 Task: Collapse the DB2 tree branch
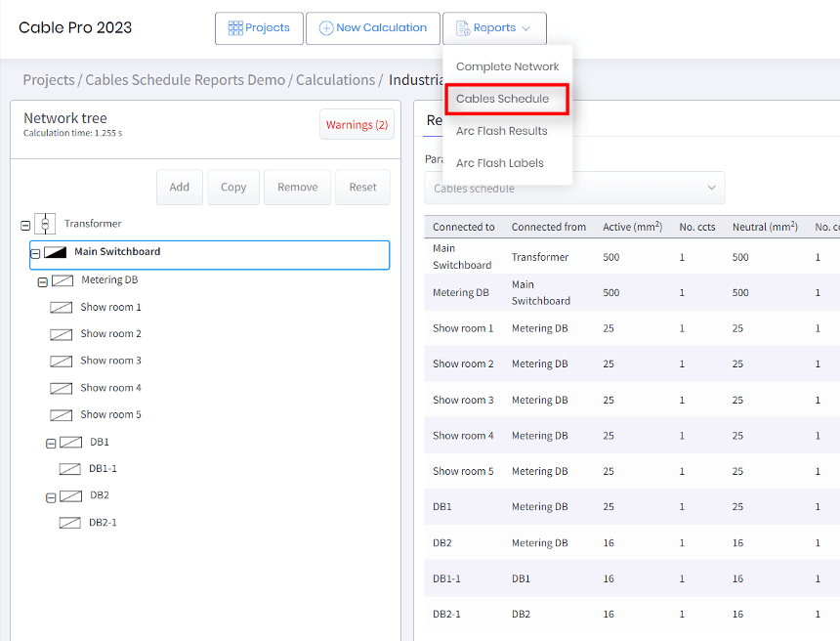51,496
